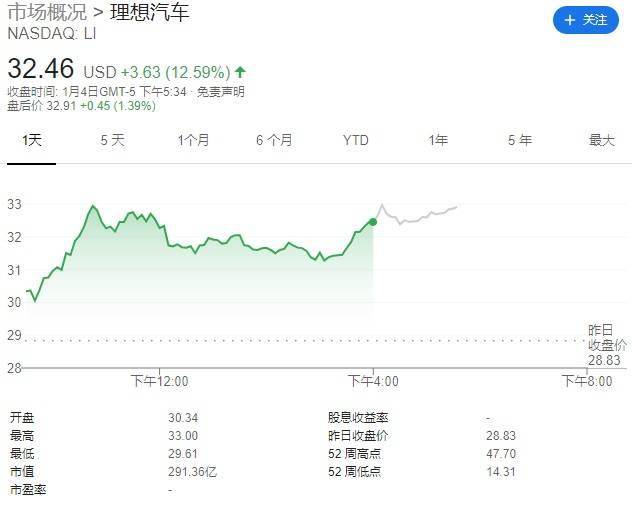Open the 1个月 chart range
The width and height of the screenshot is (632, 506).
(x=193, y=140)
